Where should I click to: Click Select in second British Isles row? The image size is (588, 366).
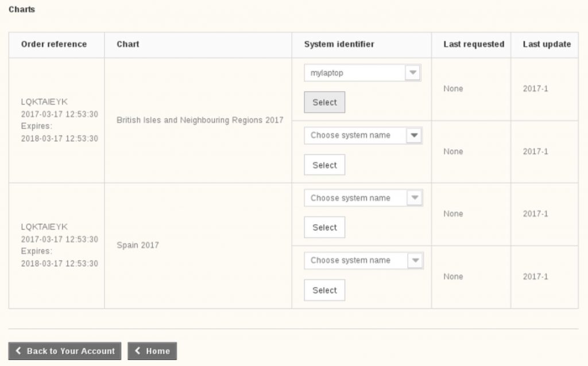pyautogui.click(x=324, y=165)
